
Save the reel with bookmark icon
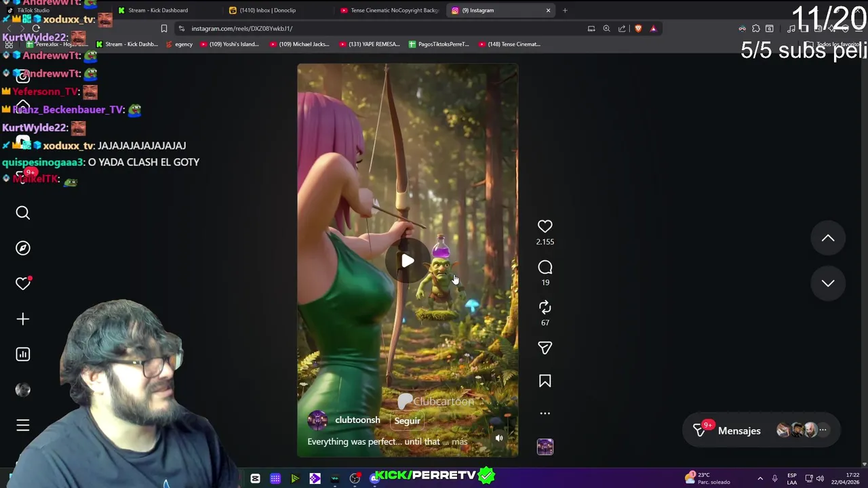(545, 382)
